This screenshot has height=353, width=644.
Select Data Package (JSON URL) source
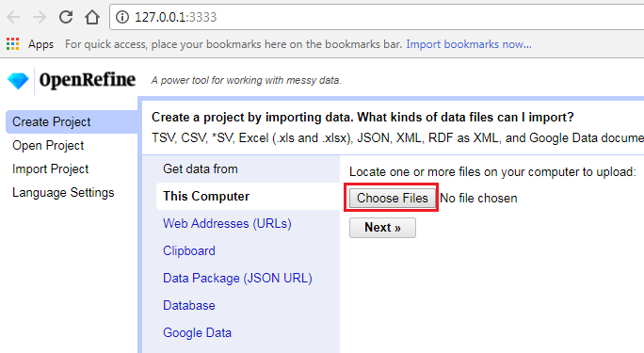pos(237,279)
